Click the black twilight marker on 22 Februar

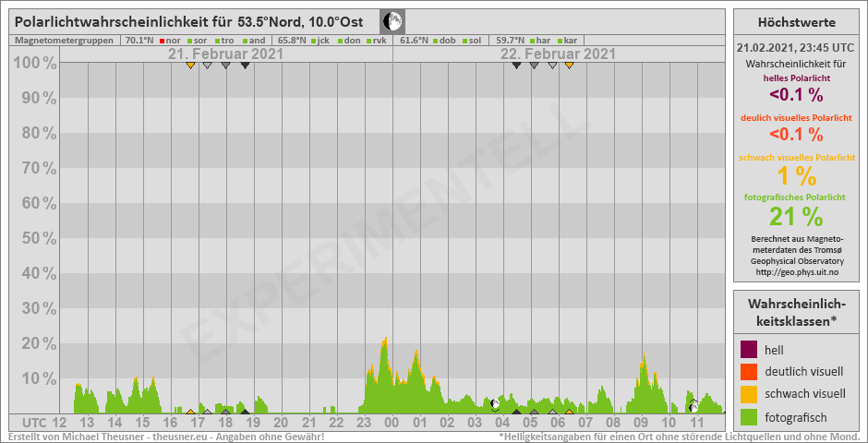click(516, 65)
